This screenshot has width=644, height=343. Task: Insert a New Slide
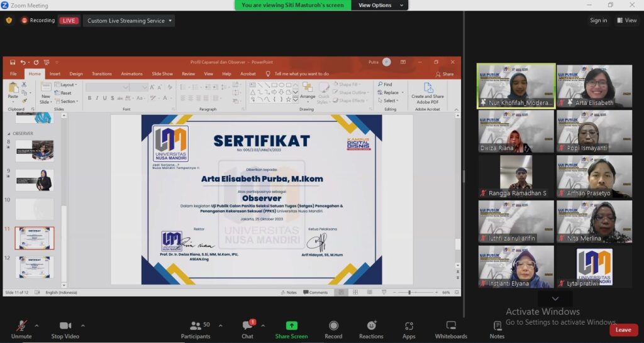click(x=45, y=93)
